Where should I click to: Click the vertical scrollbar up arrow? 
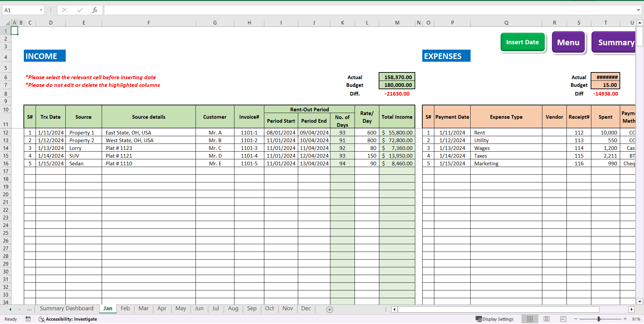(x=640, y=23)
